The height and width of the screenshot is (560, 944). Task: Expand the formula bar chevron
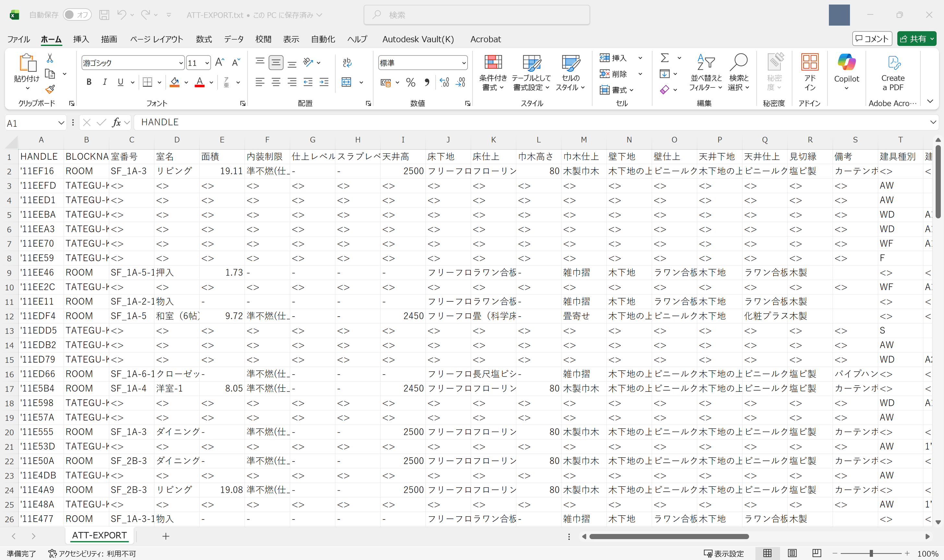pyautogui.click(x=933, y=122)
